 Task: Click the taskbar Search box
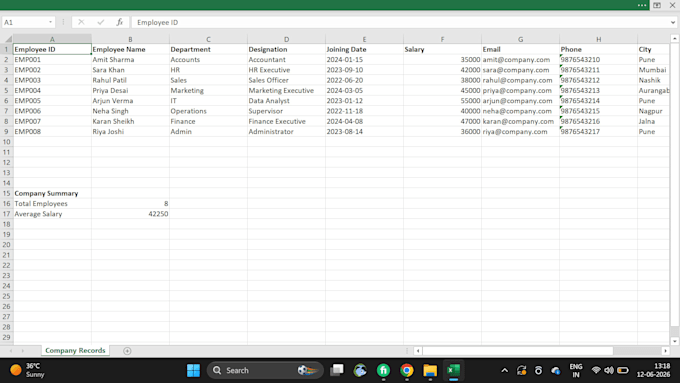[x=265, y=370]
